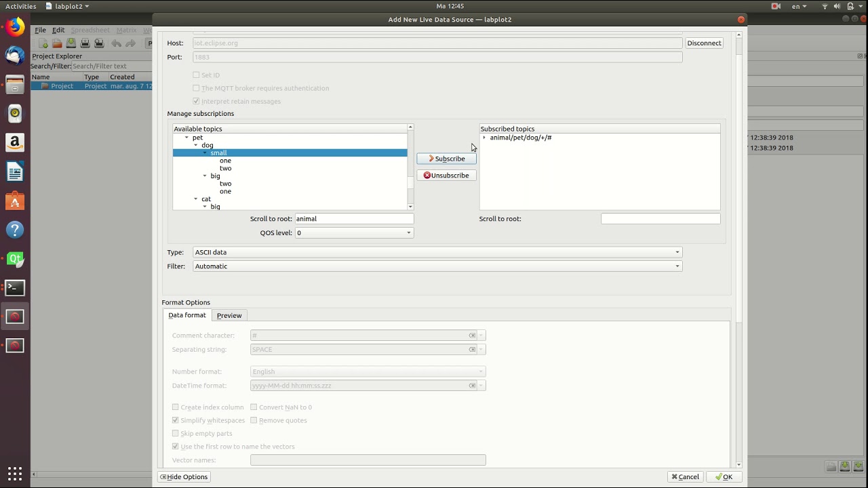Click the Available topics vertical scrollbar
This screenshot has width=868, height=488.
pos(410,167)
